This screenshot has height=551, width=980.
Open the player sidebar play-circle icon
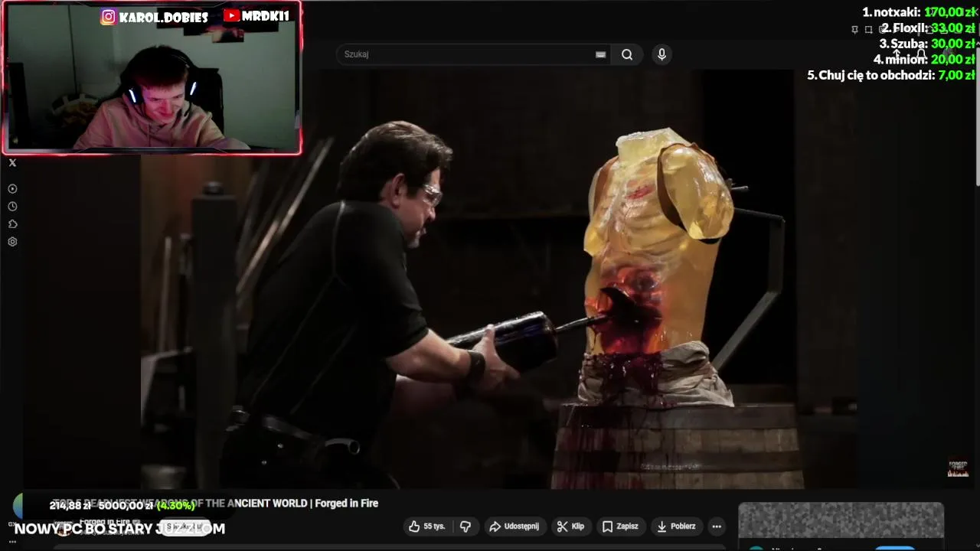(12, 189)
